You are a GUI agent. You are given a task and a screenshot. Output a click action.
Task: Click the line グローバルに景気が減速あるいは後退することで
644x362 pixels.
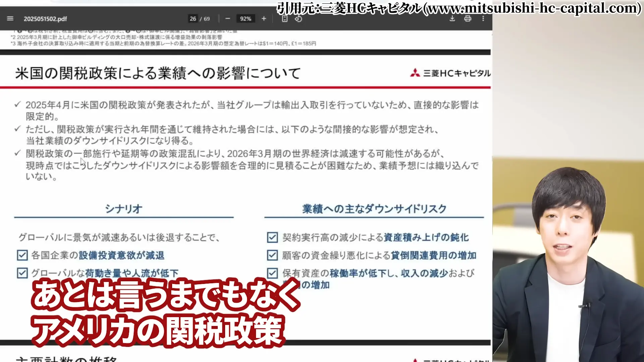pyautogui.click(x=119, y=237)
